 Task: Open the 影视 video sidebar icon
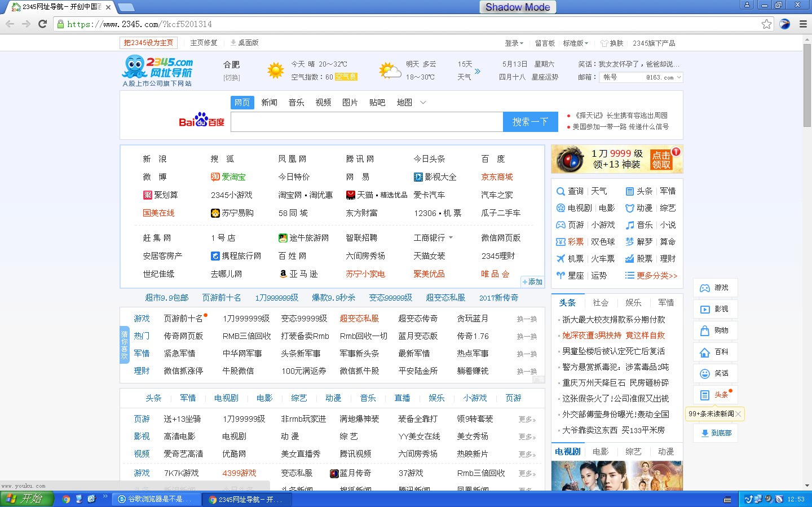coord(705,309)
